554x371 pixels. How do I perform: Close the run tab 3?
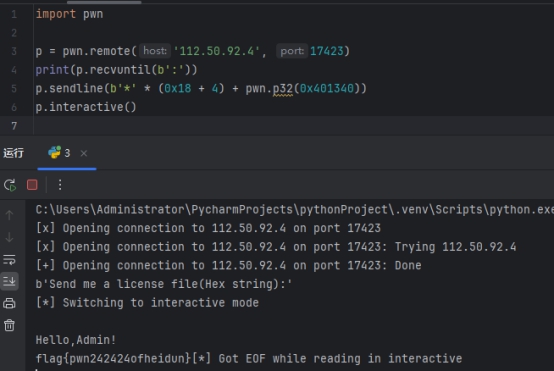(x=84, y=153)
